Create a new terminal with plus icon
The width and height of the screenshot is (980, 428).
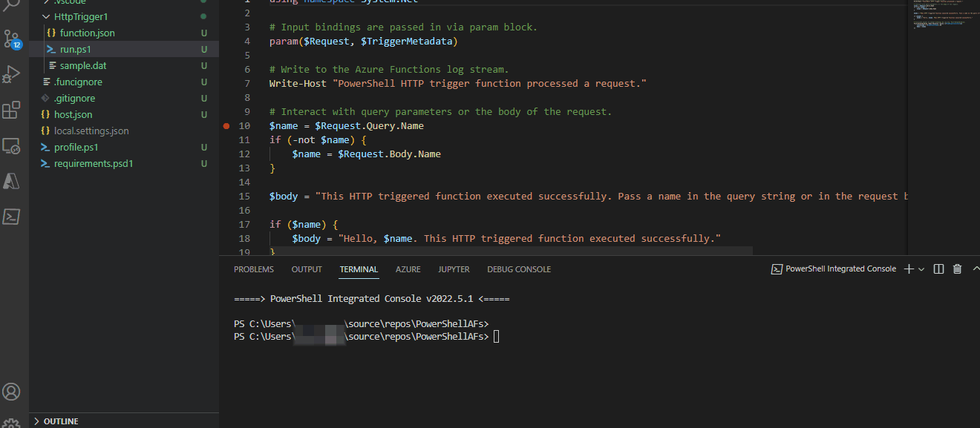(x=909, y=269)
